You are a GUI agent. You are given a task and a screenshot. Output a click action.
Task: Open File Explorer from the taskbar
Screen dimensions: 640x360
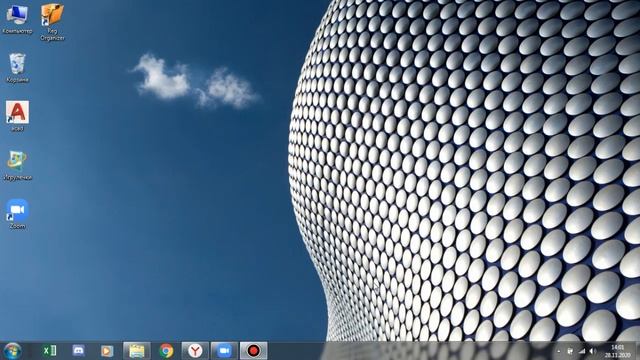click(x=137, y=351)
